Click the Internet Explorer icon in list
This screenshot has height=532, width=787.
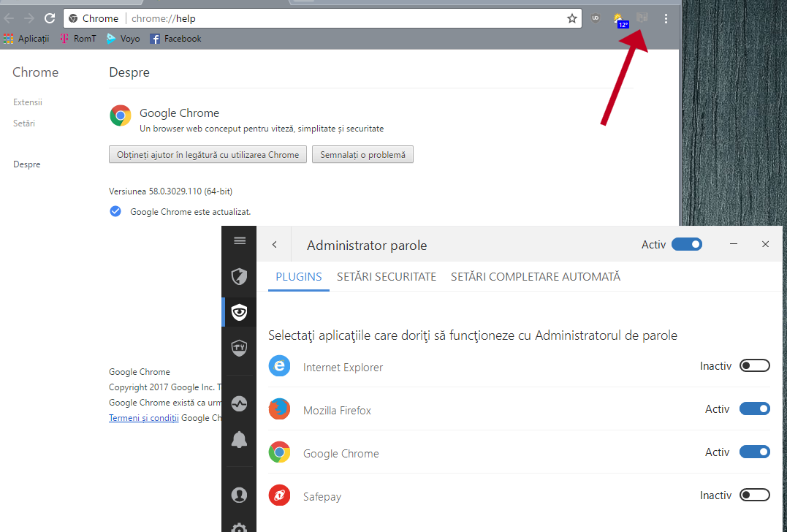click(280, 366)
